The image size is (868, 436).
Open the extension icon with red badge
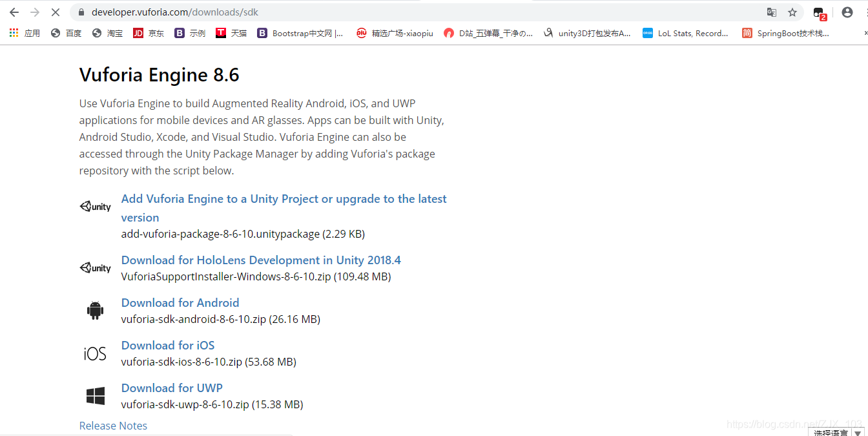click(x=819, y=13)
